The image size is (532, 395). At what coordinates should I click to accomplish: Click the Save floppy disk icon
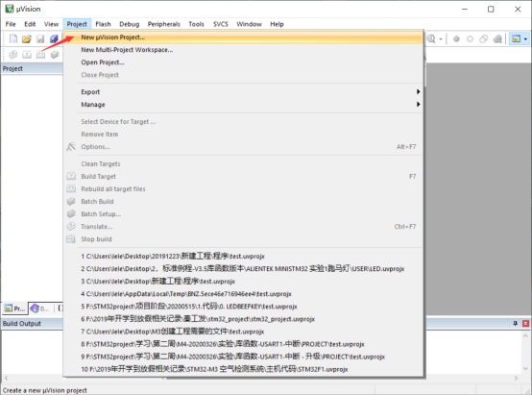[40, 38]
